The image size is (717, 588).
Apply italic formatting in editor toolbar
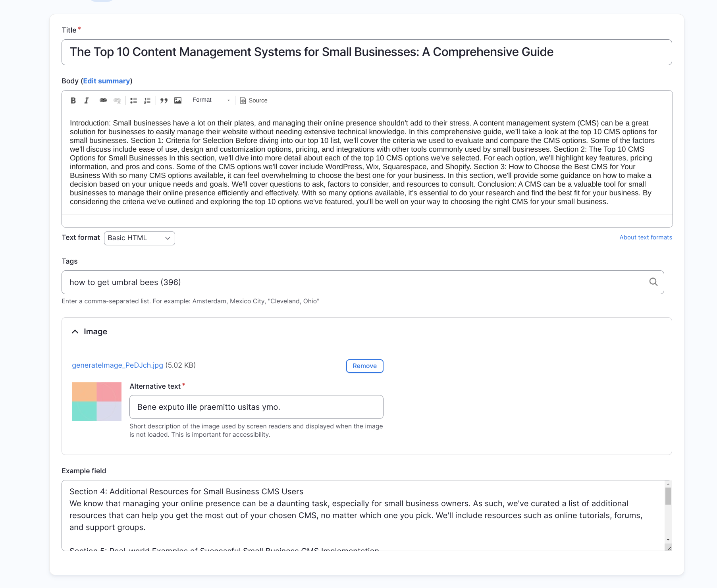pos(86,100)
